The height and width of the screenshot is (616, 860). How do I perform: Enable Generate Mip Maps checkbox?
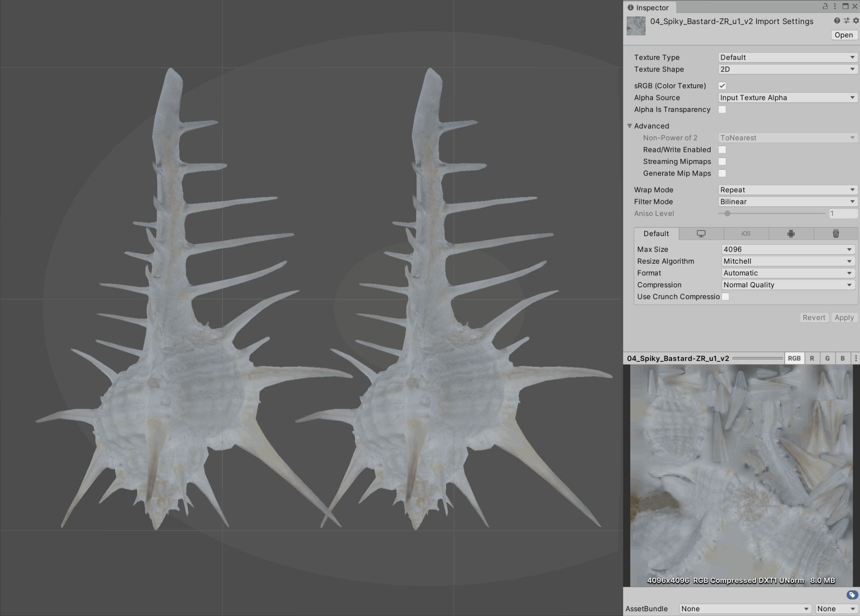[722, 173]
